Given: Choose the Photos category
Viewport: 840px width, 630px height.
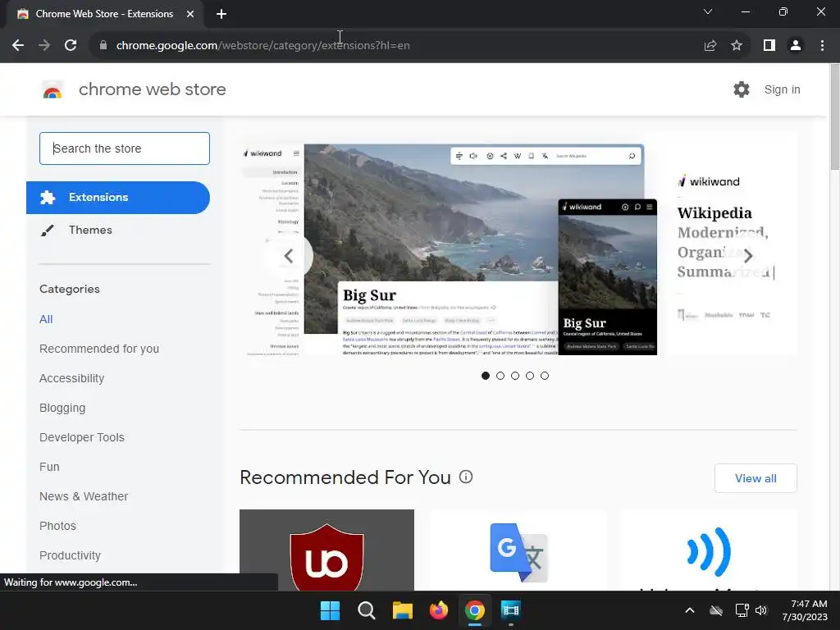Looking at the screenshot, I should click(57, 526).
